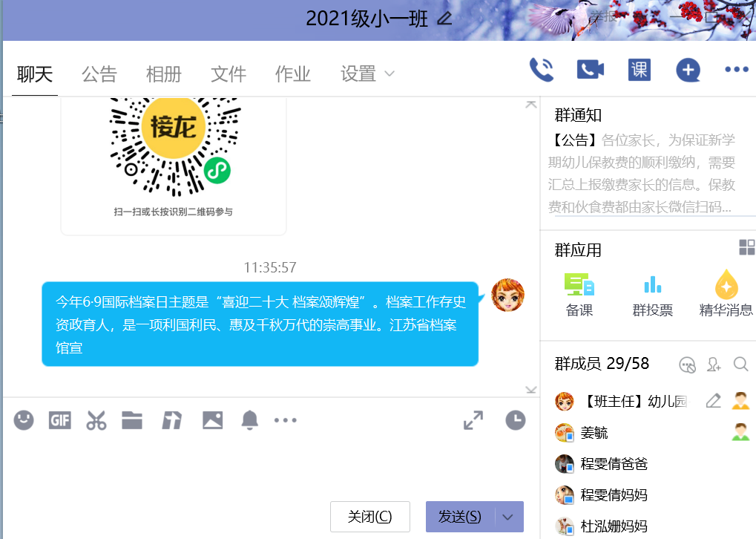Open the class lesson icon
Image resolution: width=756 pixels, height=539 pixels.
[x=640, y=70]
